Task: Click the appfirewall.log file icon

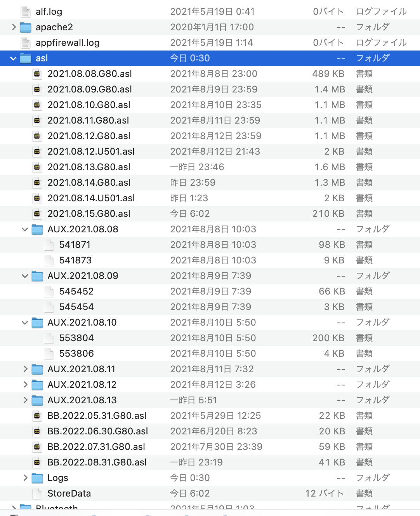Action: (26, 43)
